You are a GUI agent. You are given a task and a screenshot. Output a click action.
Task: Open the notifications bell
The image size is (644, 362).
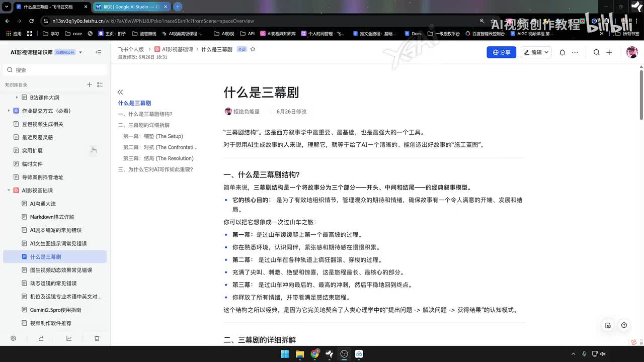562,52
